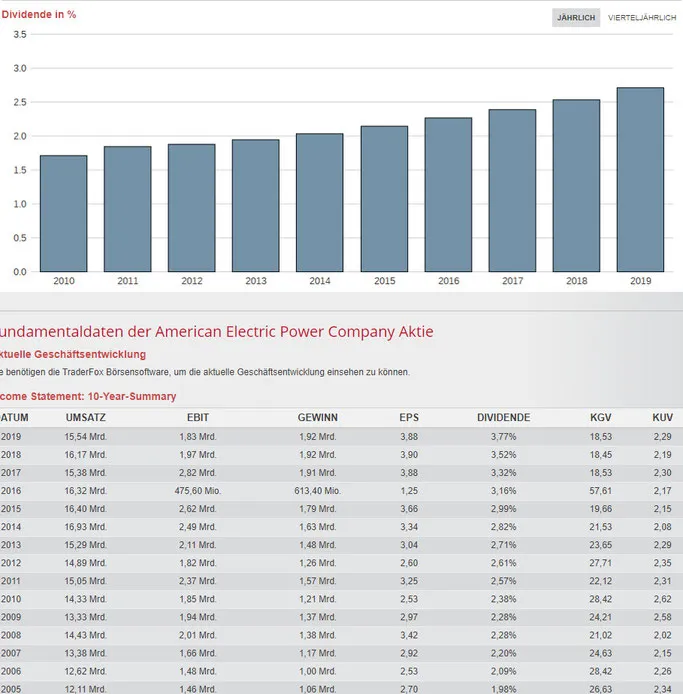Image resolution: width=683 pixels, height=694 pixels.
Task: Click the DIVIDENDE column header
Action: (503, 417)
